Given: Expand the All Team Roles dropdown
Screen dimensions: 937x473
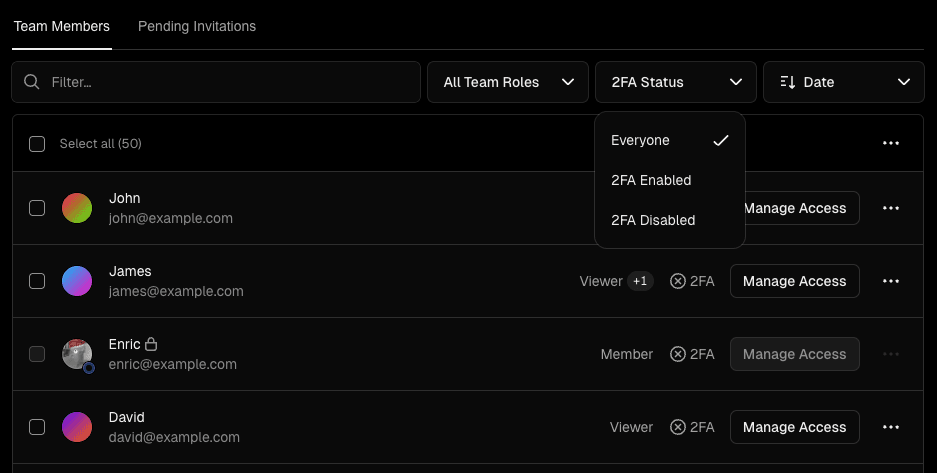Looking at the screenshot, I should [x=508, y=82].
